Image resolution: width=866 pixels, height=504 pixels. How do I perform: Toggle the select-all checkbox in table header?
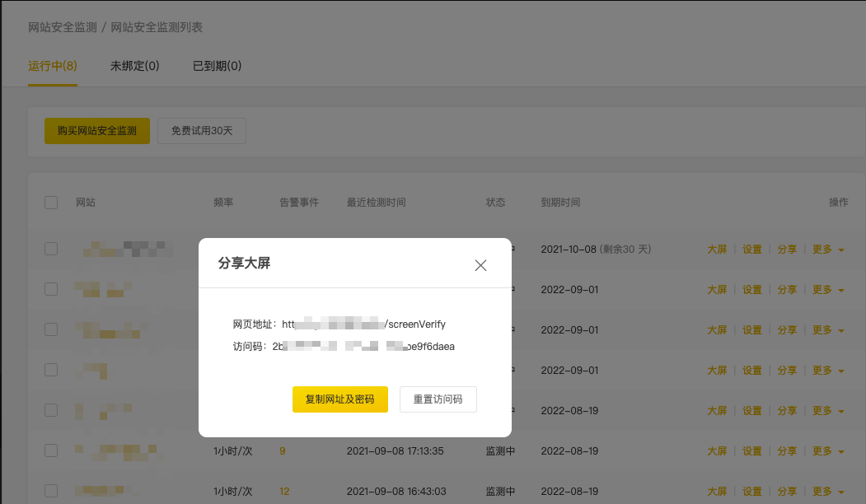[51, 203]
